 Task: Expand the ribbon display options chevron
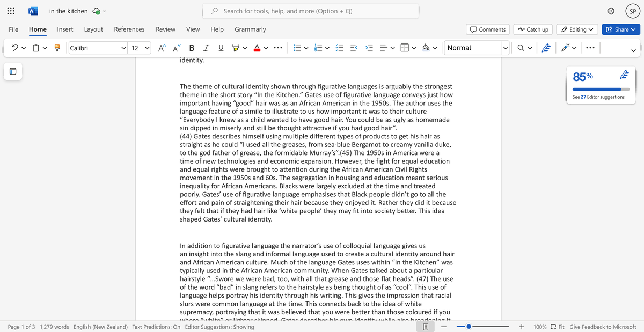pyautogui.click(x=633, y=50)
